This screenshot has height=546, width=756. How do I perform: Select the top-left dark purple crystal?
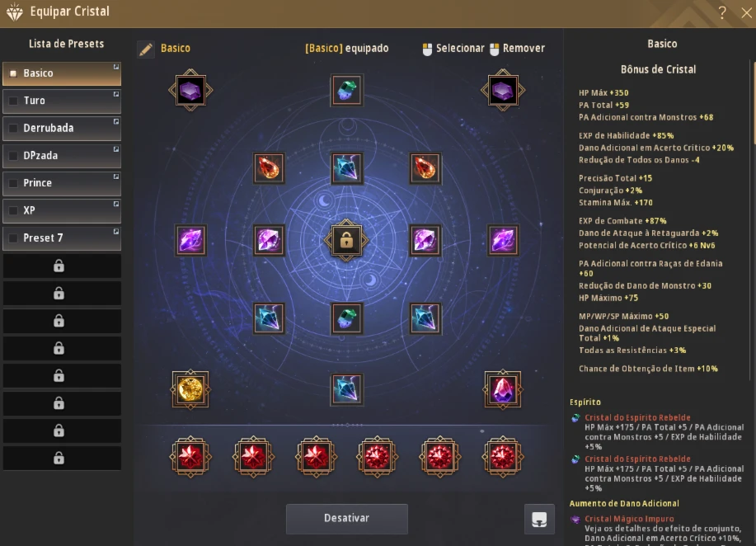point(190,90)
